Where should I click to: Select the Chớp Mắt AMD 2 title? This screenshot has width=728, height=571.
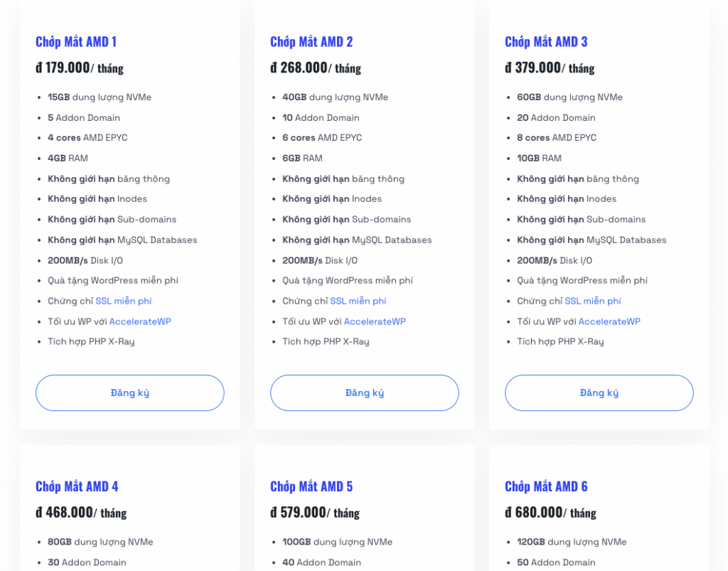click(311, 42)
